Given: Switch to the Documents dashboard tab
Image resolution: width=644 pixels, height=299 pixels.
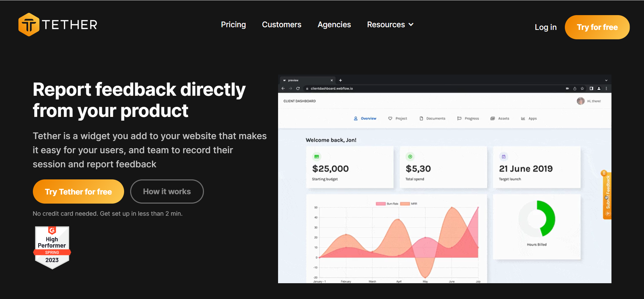Looking at the screenshot, I should 432,119.
